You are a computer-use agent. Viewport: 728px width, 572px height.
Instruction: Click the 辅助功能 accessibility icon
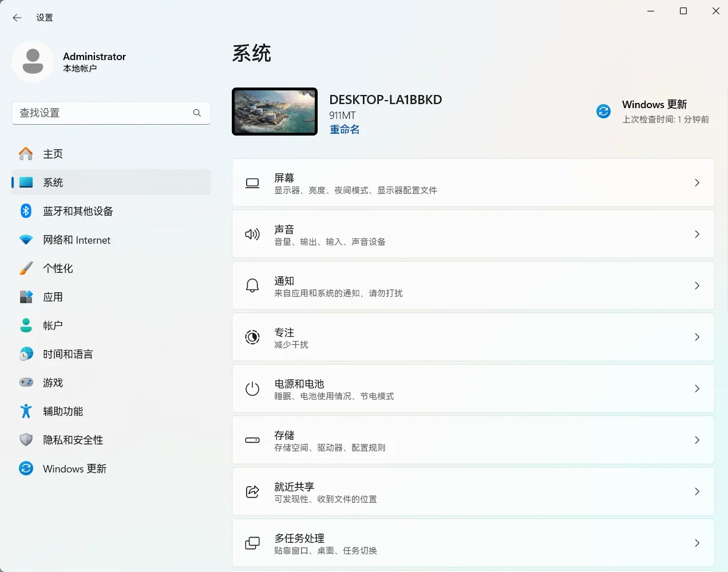(x=26, y=411)
